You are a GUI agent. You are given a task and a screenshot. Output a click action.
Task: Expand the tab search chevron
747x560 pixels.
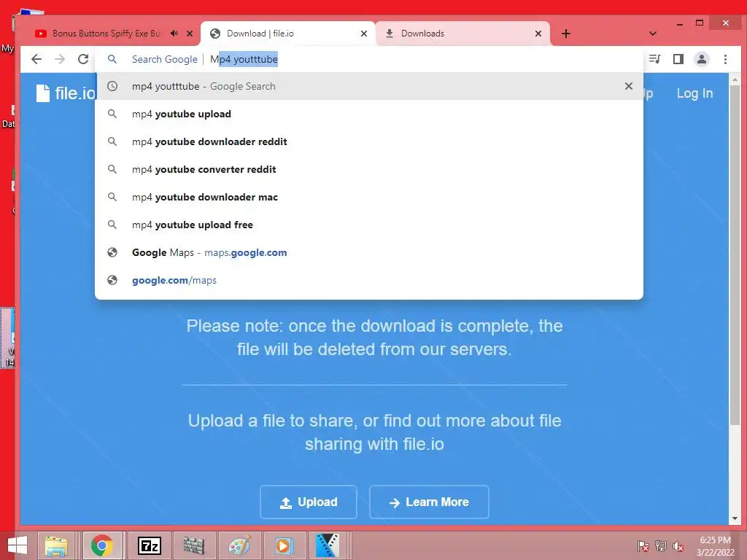653,34
